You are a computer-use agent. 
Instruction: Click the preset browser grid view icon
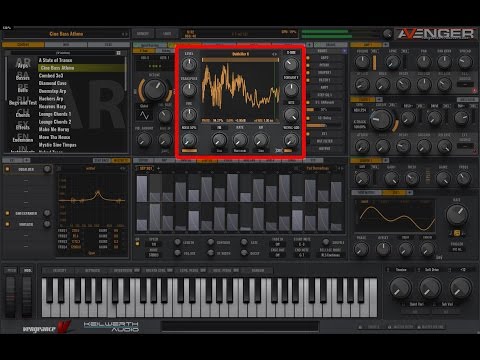coord(118,53)
